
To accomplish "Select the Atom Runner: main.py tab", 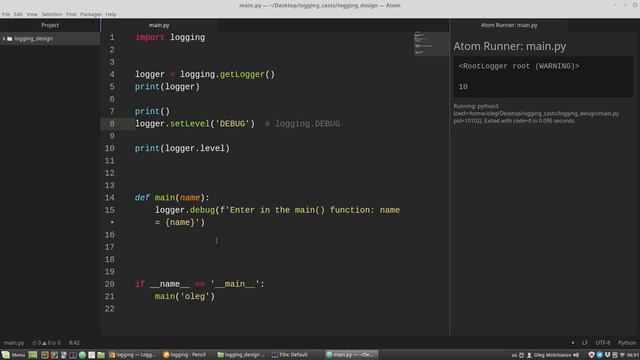I will click(509, 25).
